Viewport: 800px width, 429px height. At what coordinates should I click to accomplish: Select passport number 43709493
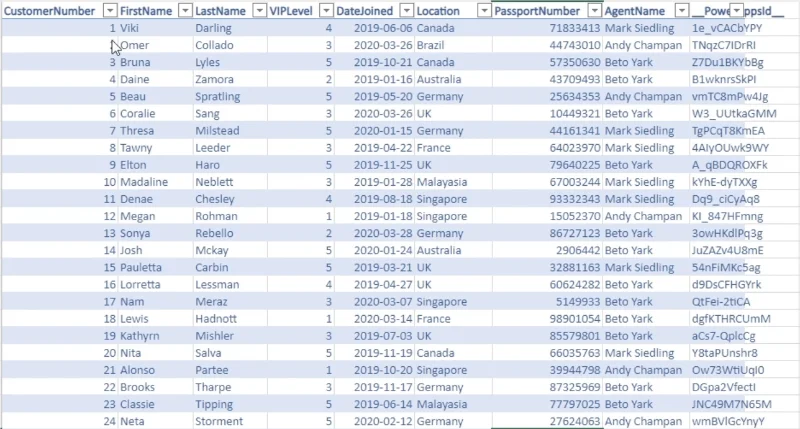click(x=547, y=79)
